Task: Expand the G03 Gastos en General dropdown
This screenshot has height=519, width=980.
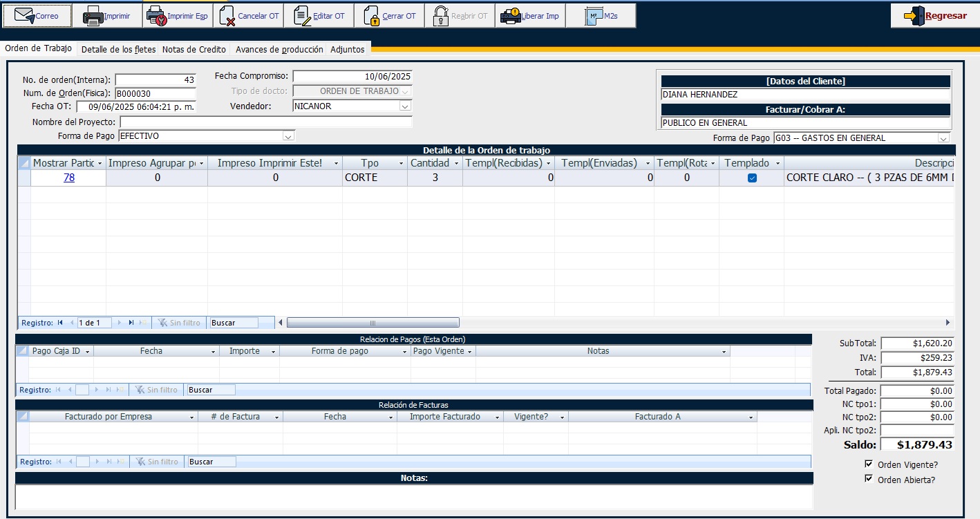Action: click(943, 138)
